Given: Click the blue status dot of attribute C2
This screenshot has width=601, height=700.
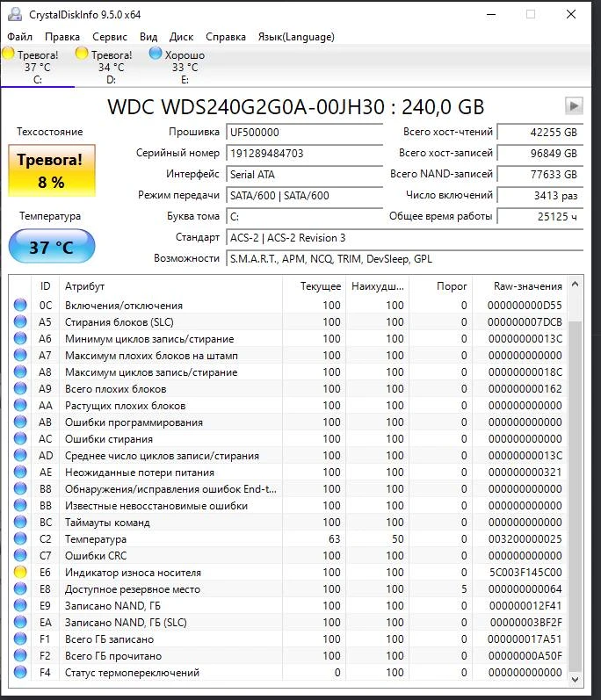Looking at the screenshot, I should coord(20,538).
